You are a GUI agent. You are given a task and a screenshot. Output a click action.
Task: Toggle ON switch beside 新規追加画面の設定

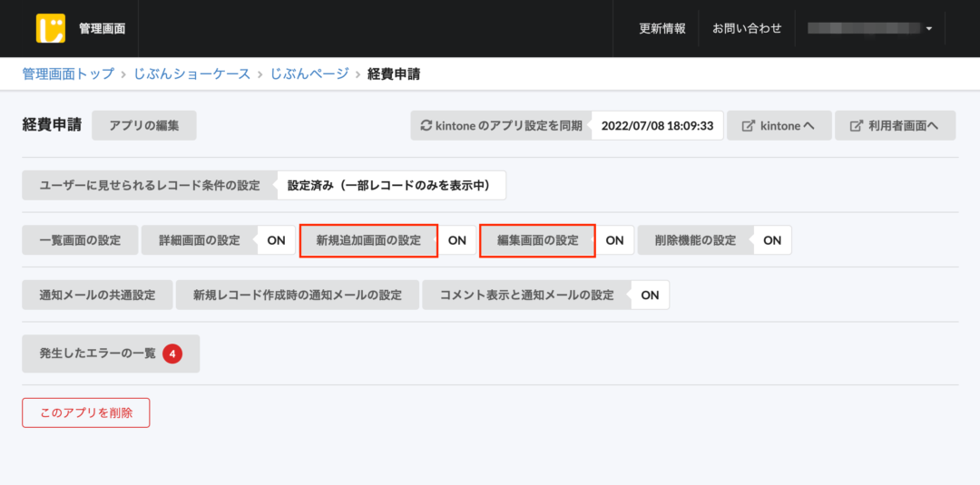(457, 240)
